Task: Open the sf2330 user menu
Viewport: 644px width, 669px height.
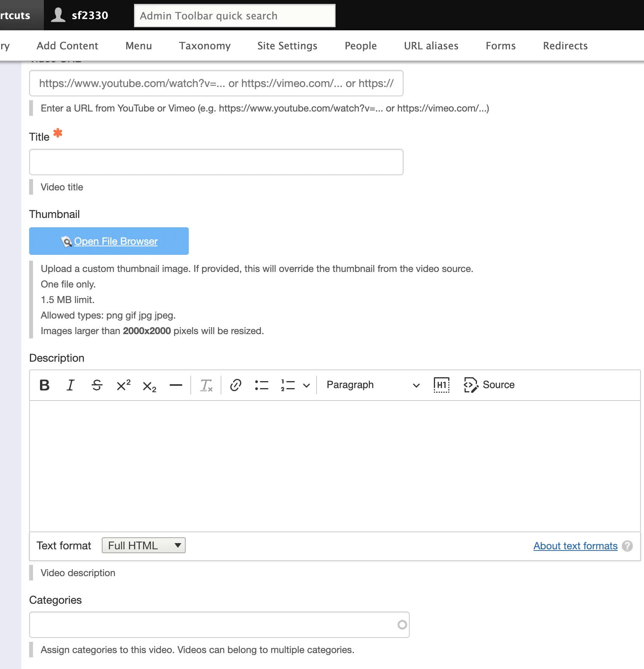Action: (80, 15)
